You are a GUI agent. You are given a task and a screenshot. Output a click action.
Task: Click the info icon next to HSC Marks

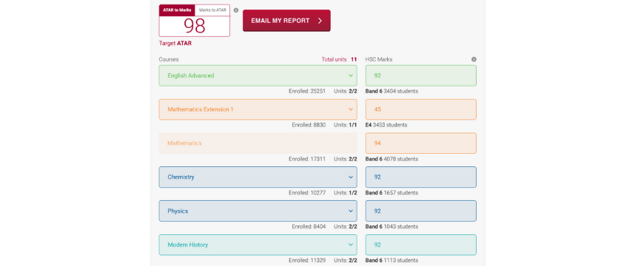point(474,59)
